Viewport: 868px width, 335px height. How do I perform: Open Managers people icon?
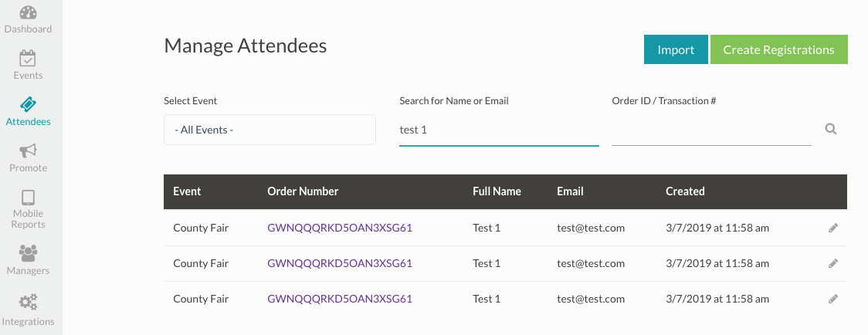coord(28,253)
